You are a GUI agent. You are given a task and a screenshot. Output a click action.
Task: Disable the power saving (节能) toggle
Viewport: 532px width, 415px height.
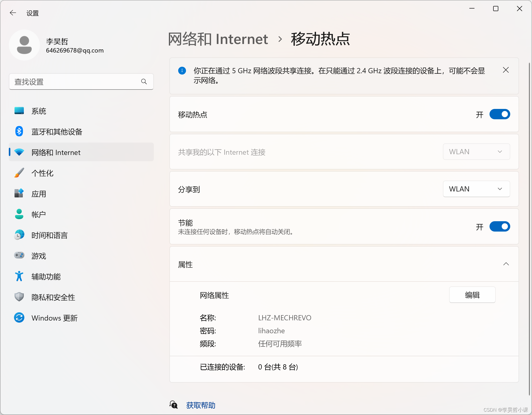coord(499,227)
